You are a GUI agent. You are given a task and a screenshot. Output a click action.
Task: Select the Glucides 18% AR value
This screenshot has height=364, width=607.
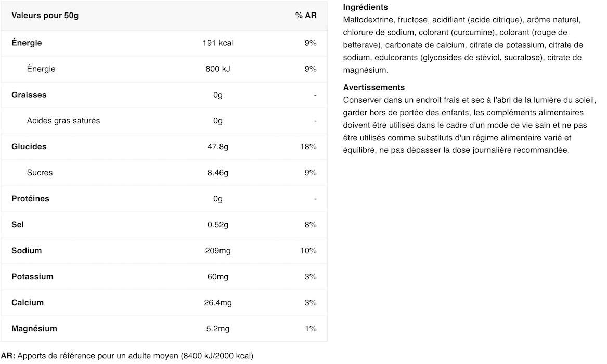pos(308,147)
